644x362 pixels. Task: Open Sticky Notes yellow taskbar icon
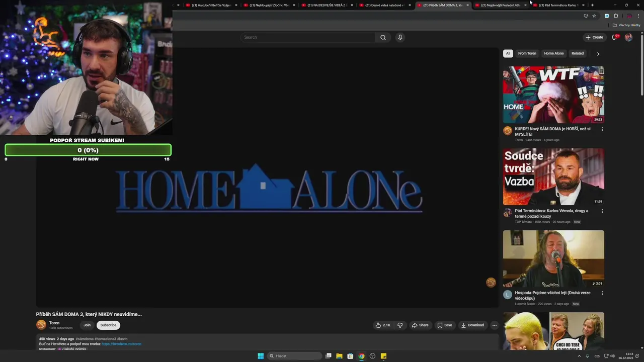point(383,356)
